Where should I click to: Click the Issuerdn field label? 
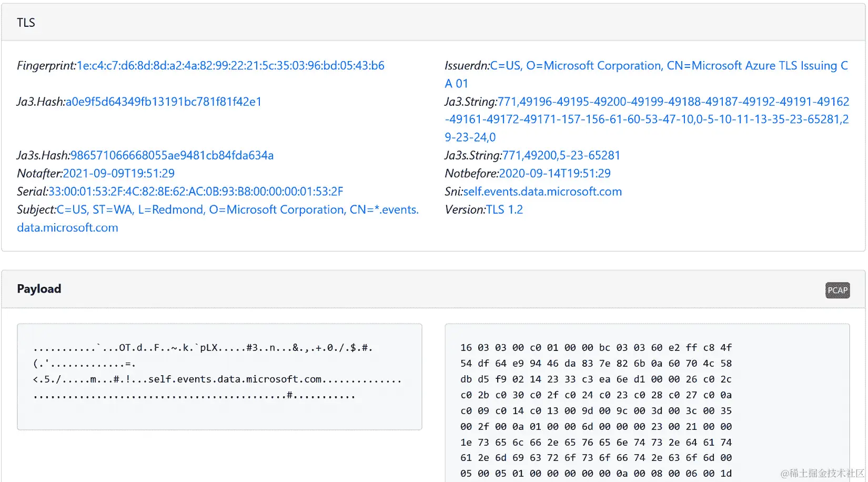(467, 65)
